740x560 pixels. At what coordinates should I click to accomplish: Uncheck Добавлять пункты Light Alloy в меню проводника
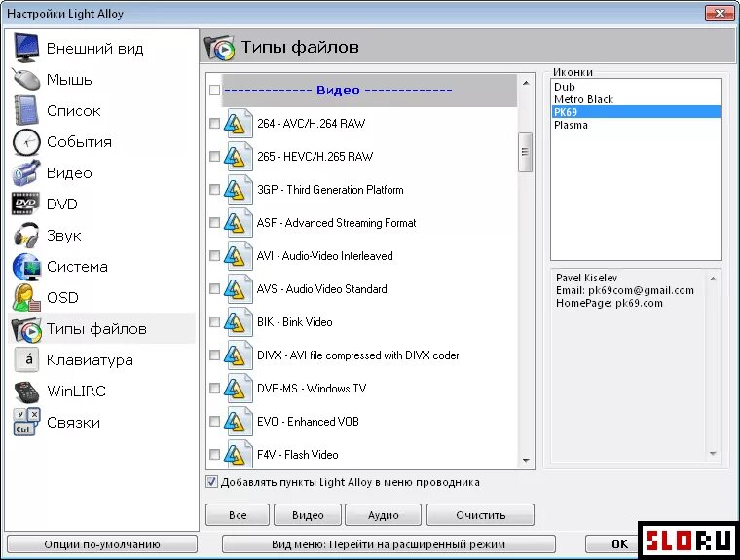point(211,482)
